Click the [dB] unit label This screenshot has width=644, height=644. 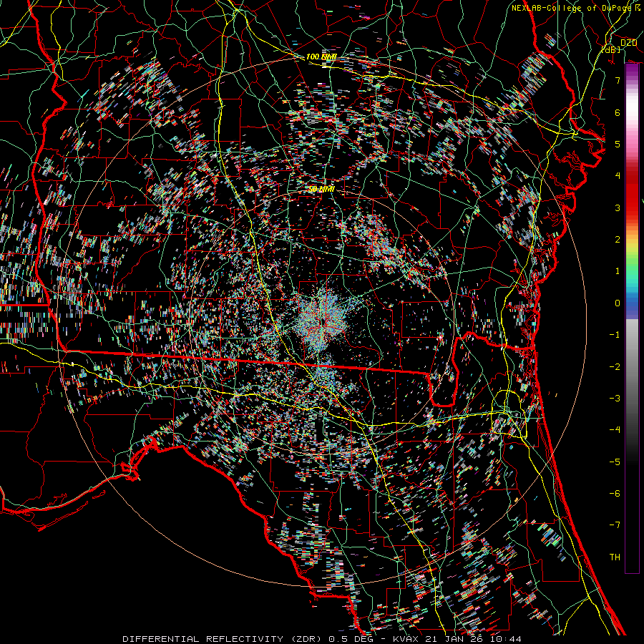coord(611,49)
